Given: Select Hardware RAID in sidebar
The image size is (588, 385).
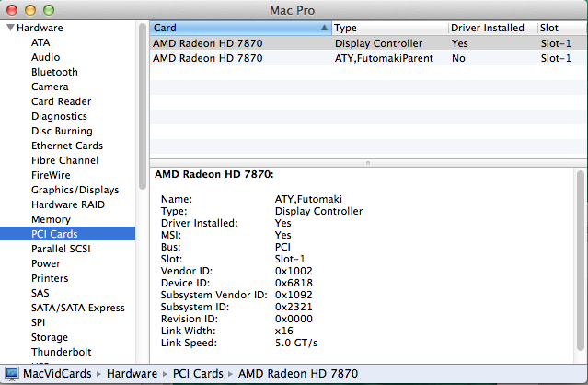Looking at the screenshot, I should pos(68,204).
